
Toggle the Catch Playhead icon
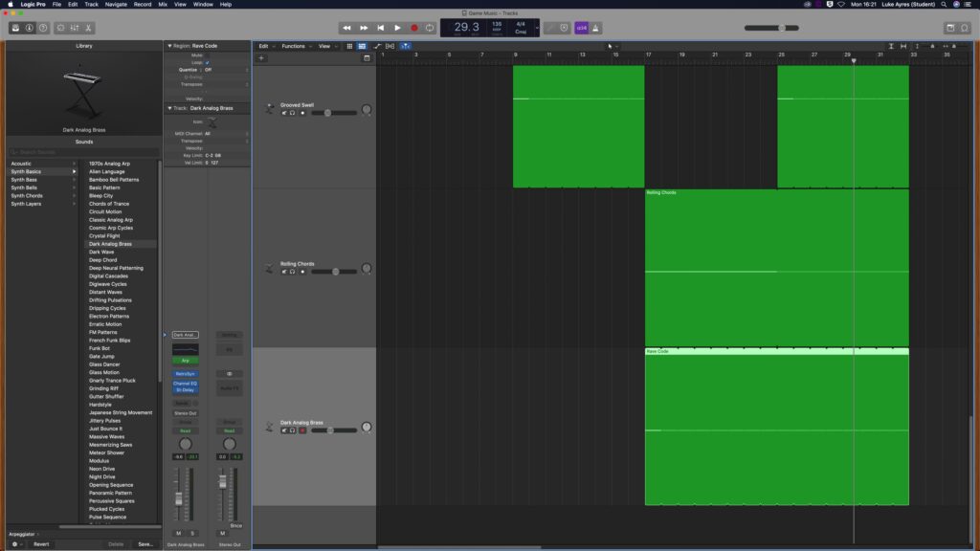[405, 46]
